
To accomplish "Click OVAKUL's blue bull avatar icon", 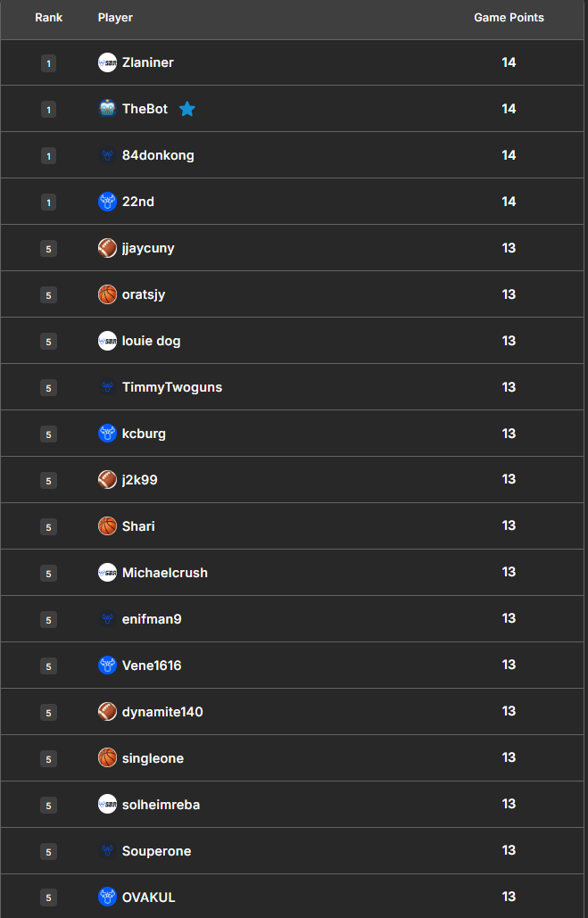I will (x=107, y=897).
